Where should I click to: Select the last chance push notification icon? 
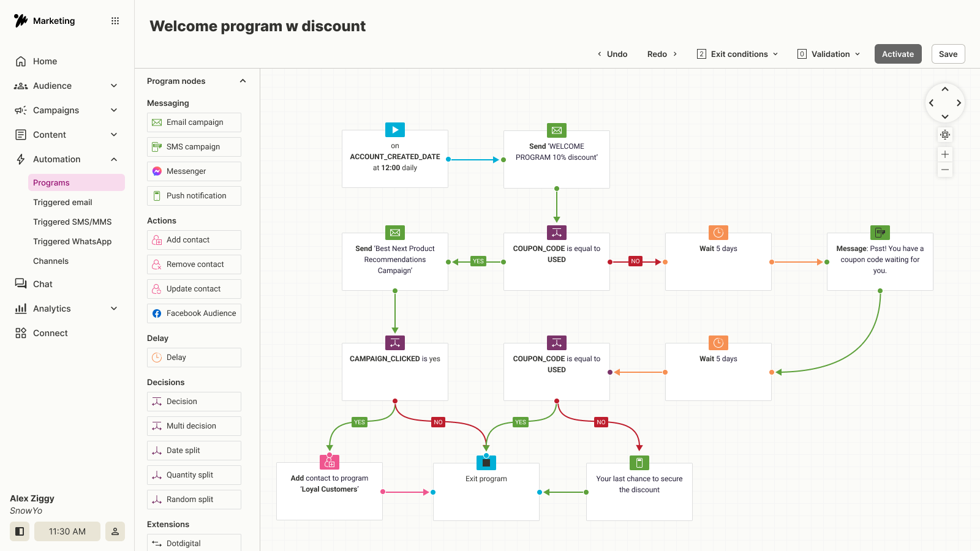coord(639,463)
